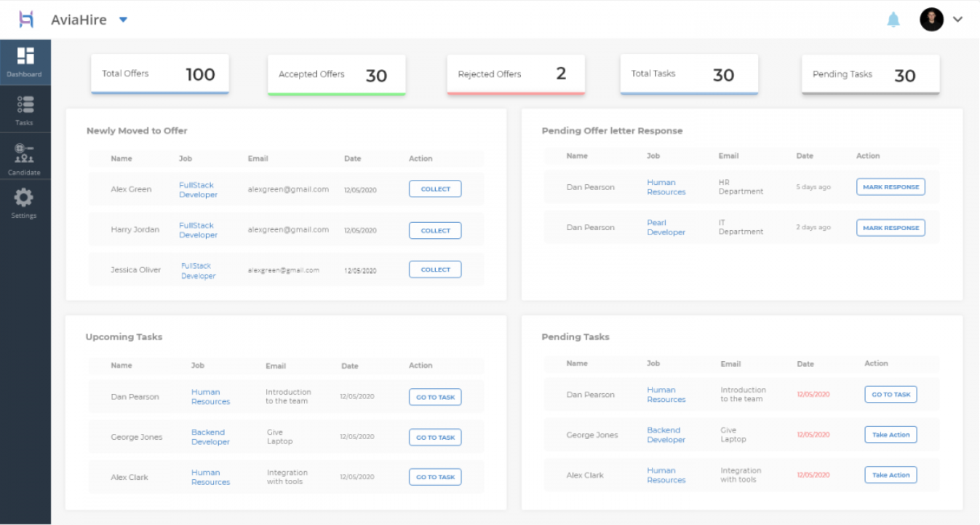
Task: Select the Total Offers summary card
Action: click(x=160, y=74)
